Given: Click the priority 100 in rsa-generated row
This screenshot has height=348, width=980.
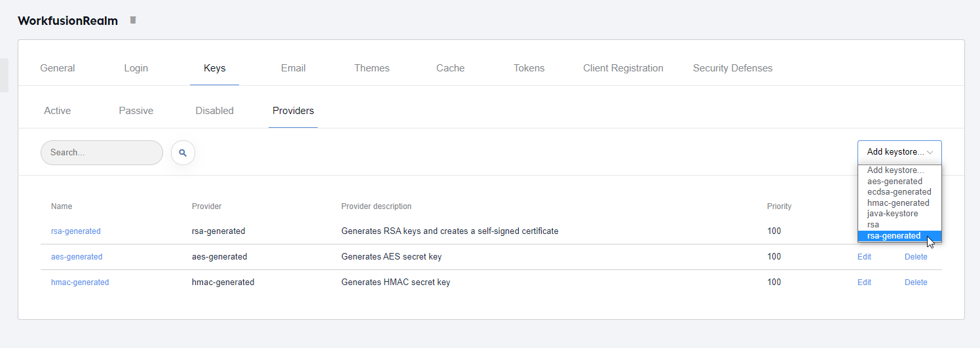Looking at the screenshot, I should click(x=774, y=231).
